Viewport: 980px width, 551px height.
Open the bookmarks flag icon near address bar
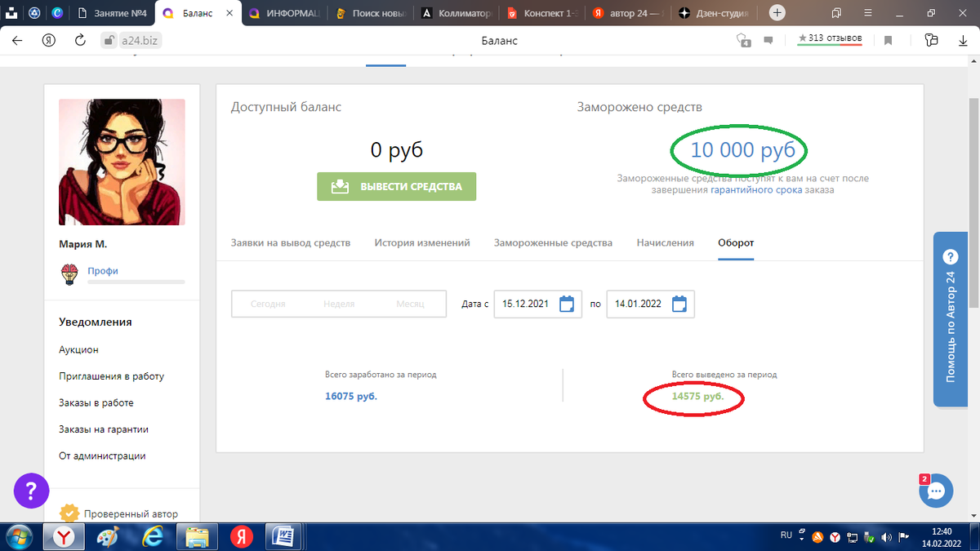pyautogui.click(x=888, y=39)
